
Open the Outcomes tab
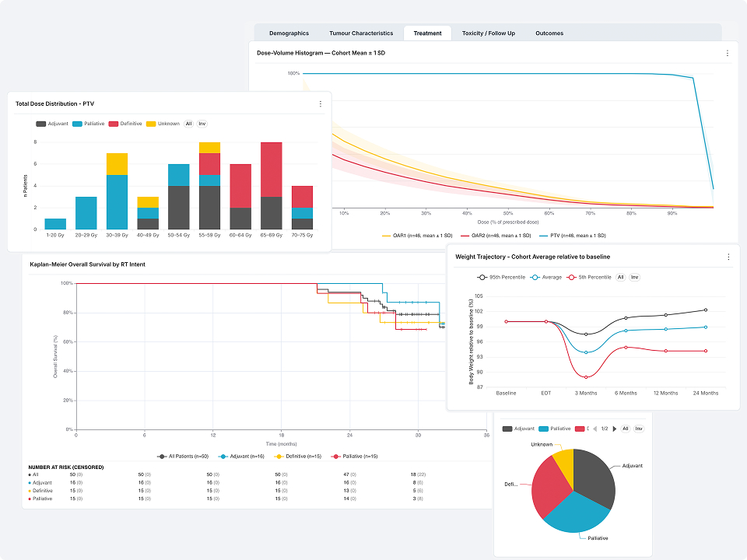click(x=549, y=33)
